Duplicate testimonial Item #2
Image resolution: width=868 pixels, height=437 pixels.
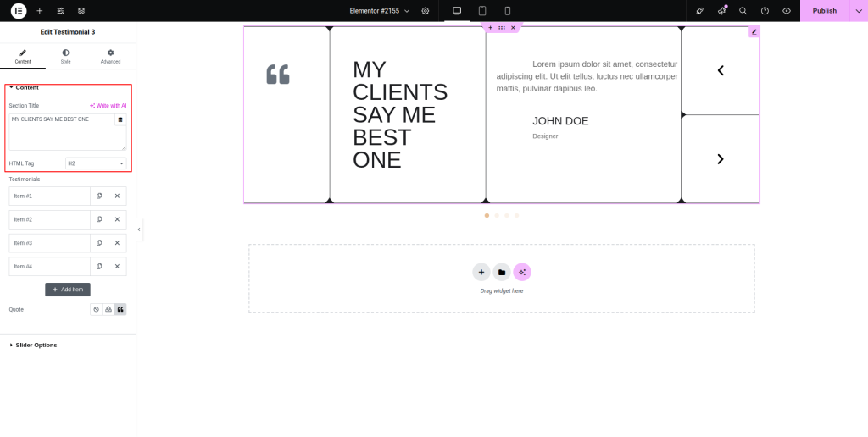point(99,219)
